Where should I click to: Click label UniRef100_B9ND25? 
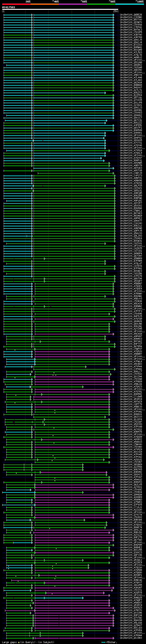coord(131,598)
